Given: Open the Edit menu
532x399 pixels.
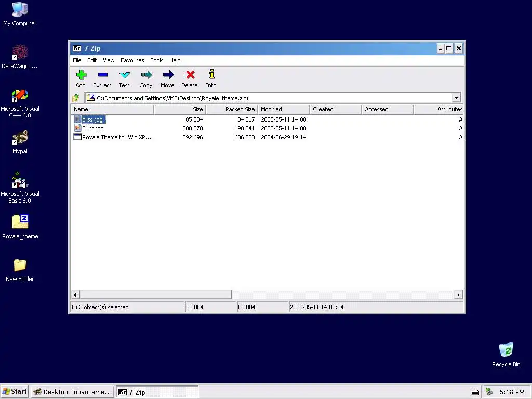Looking at the screenshot, I should pyautogui.click(x=92, y=60).
